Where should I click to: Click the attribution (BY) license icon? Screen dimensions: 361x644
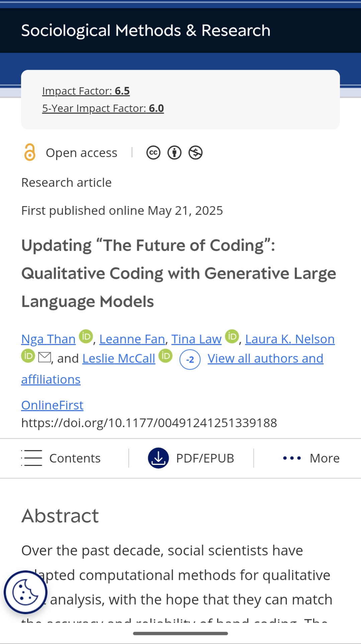click(x=174, y=153)
